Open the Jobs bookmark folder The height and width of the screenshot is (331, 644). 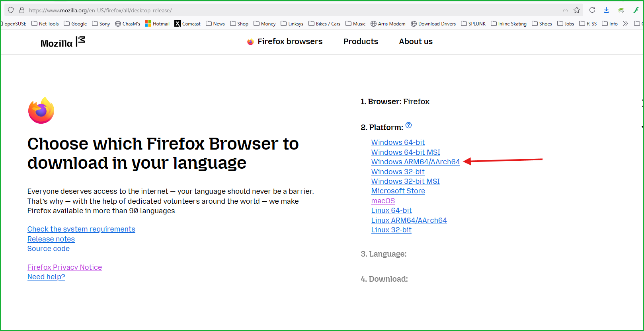pos(566,23)
